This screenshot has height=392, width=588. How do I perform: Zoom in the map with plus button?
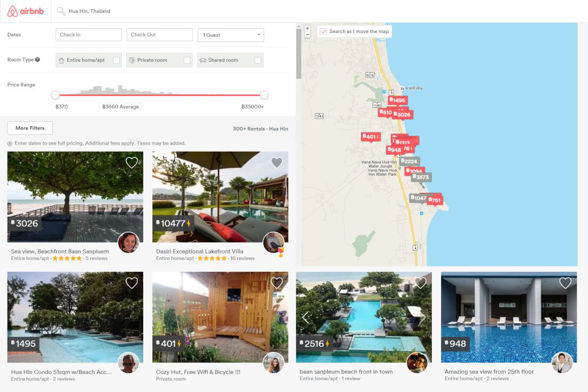coord(307,28)
